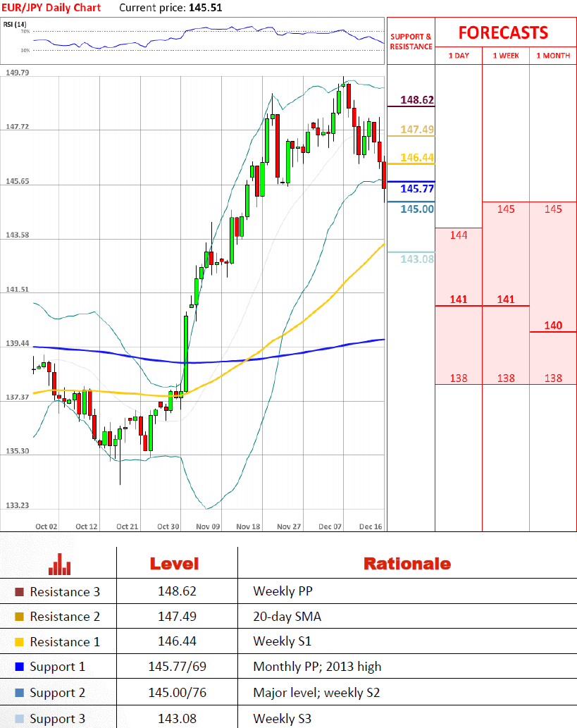Click the Resistance 2 row label
Image resolution: width=577 pixels, height=728 pixels.
[x=65, y=617]
